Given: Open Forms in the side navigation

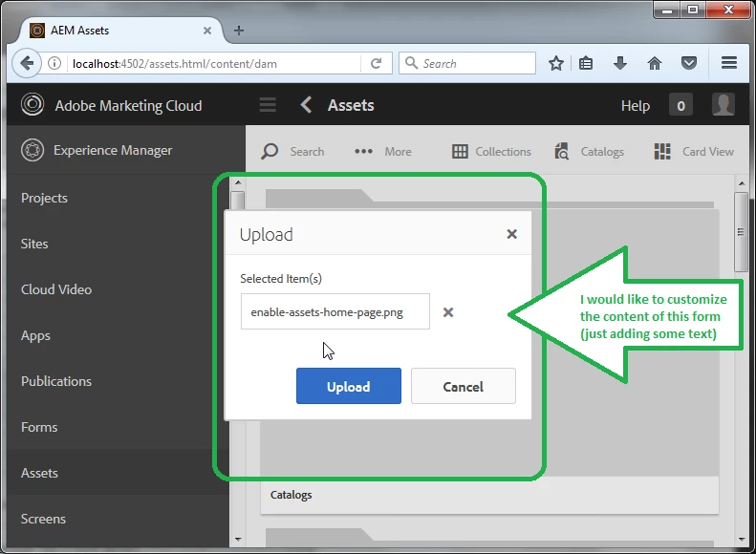Looking at the screenshot, I should coord(39,427).
